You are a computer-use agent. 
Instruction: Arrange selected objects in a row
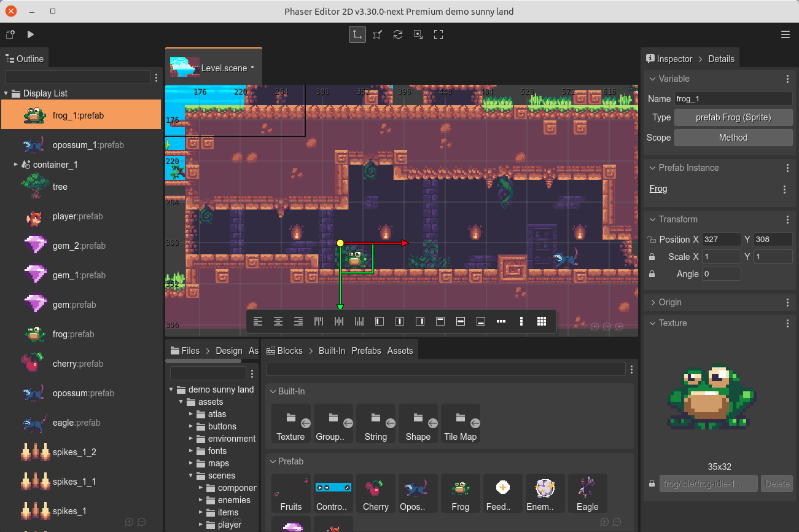(x=501, y=321)
